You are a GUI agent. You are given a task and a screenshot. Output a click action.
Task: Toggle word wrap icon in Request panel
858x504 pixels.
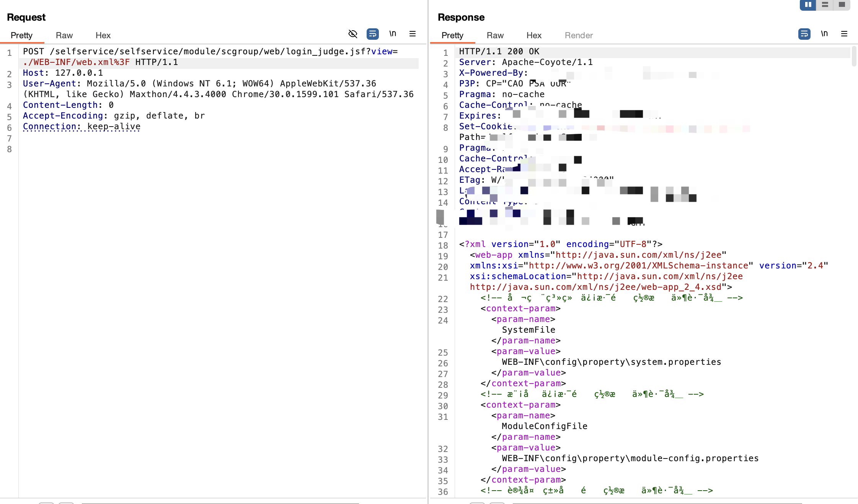click(373, 34)
